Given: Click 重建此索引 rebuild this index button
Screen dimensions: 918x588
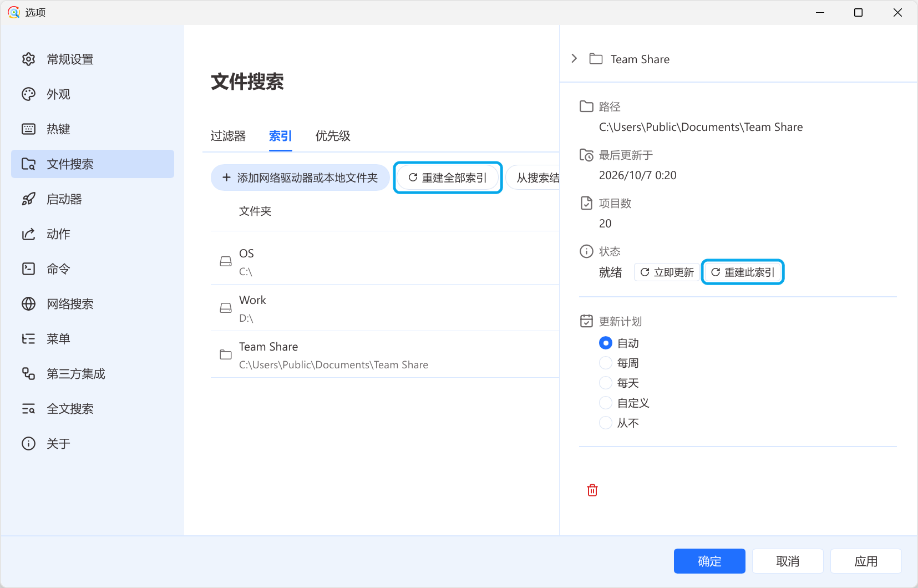Looking at the screenshot, I should pos(743,272).
